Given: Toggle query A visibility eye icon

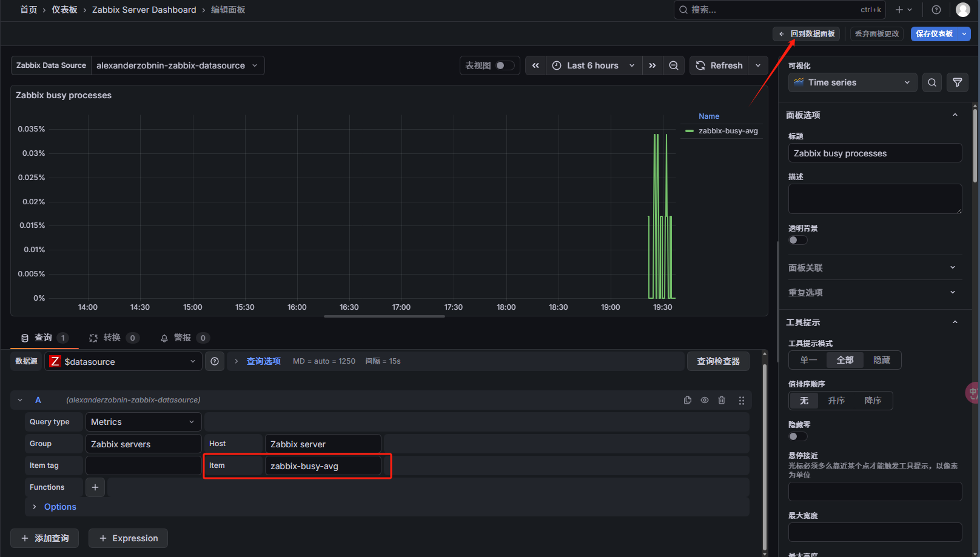Looking at the screenshot, I should [x=705, y=400].
